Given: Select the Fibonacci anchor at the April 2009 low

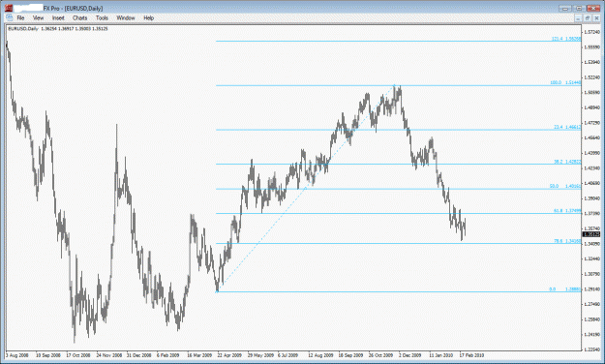Looking at the screenshot, I should click(x=217, y=291).
